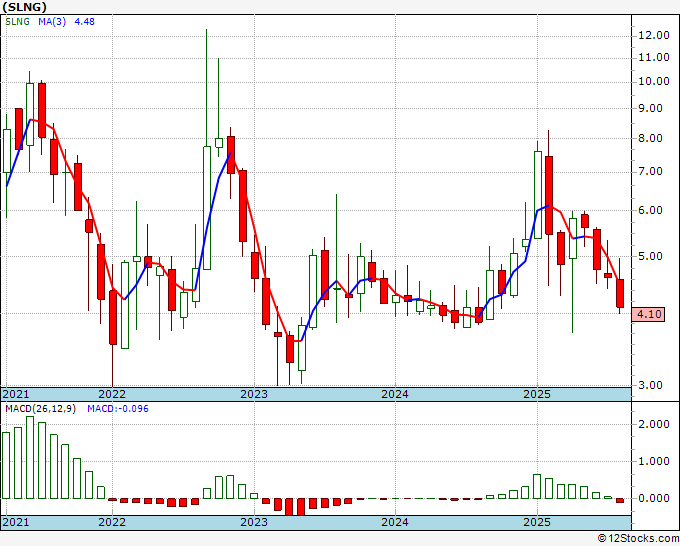Viewport: 680px width, 546px height.
Task: Click the 0.000 MACD axis label
Action: click(654, 498)
